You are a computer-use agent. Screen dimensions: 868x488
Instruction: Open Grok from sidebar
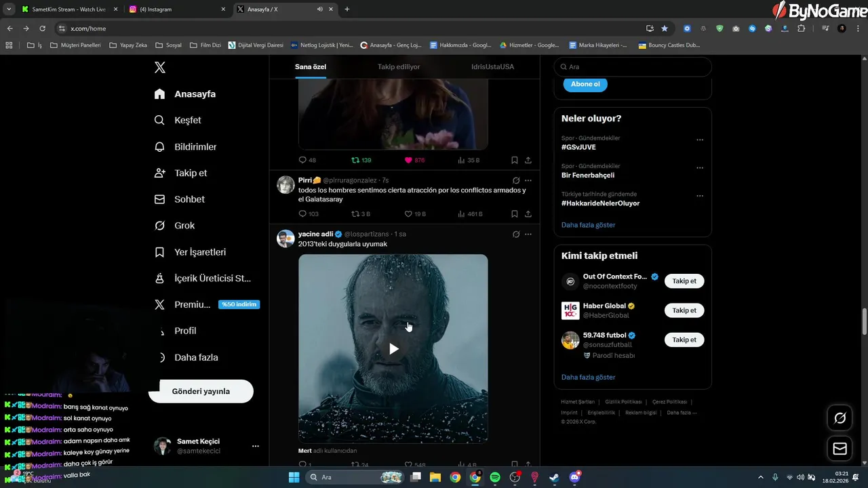175,226
